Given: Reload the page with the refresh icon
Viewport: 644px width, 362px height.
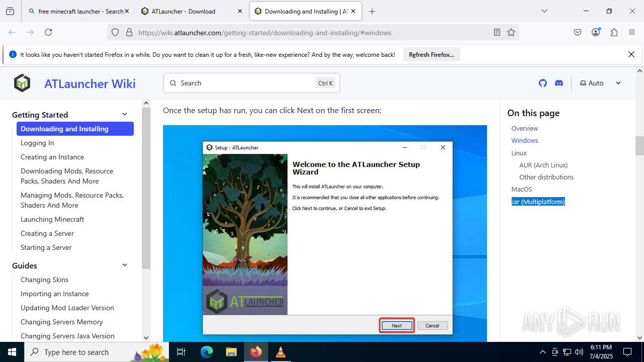Looking at the screenshot, I should [x=48, y=32].
